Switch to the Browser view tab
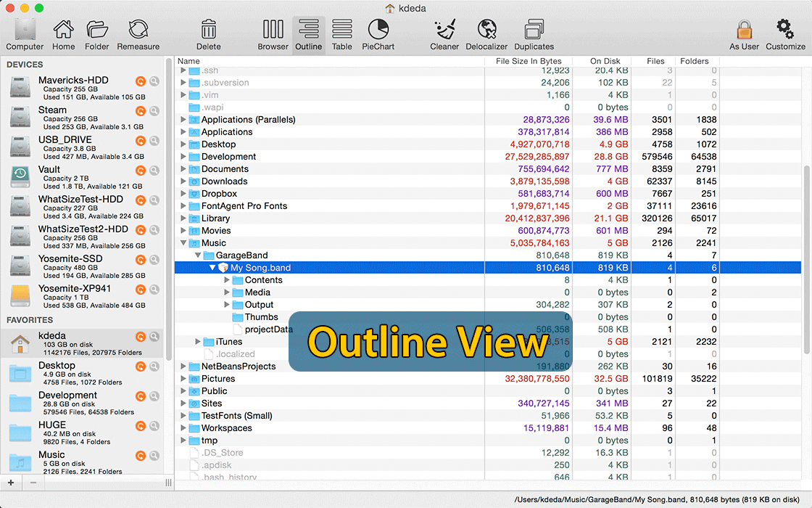 pyautogui.click(x=273, y=33)
